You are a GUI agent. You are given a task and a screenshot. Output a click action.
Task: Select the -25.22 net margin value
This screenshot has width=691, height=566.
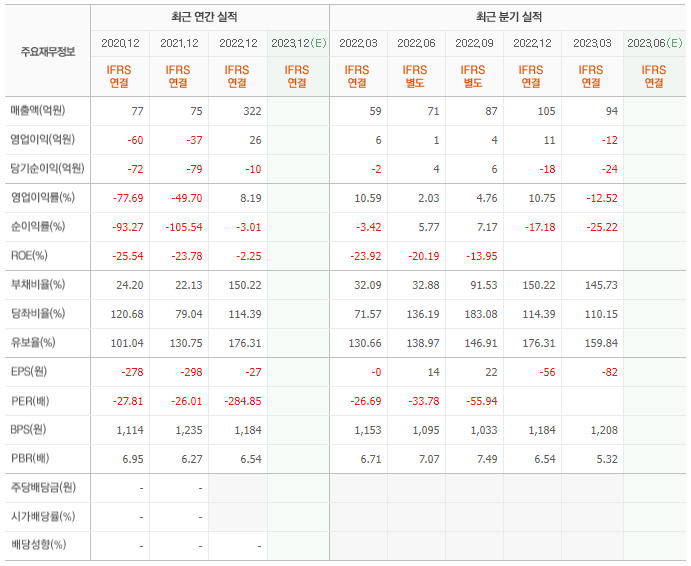click(602, 227)
